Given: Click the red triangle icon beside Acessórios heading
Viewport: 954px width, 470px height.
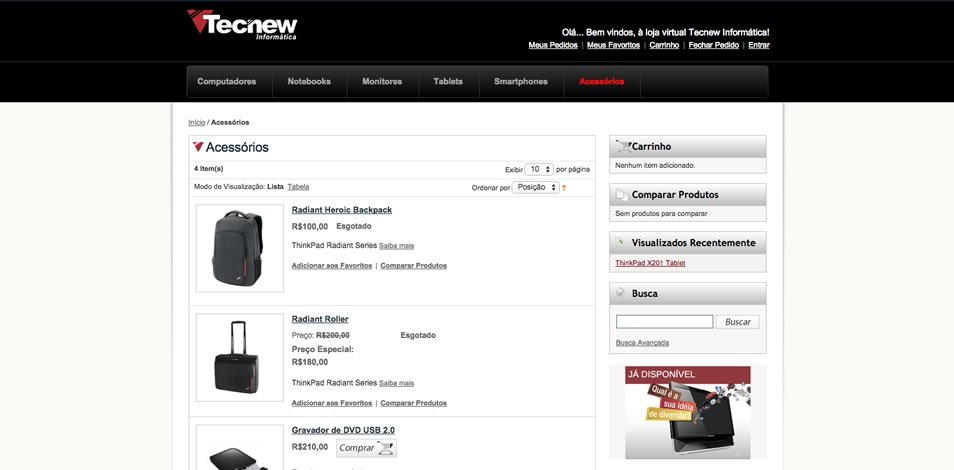Looking at the screenshot, I should tap(198, 147).
